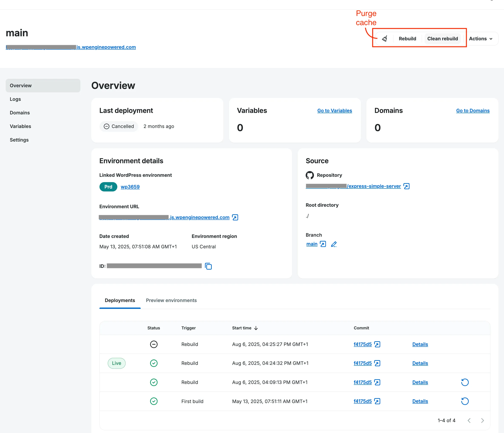This screenshot has width=504, height=433.
Task: Click the "US Central" region value
Action: pos(204,247)
